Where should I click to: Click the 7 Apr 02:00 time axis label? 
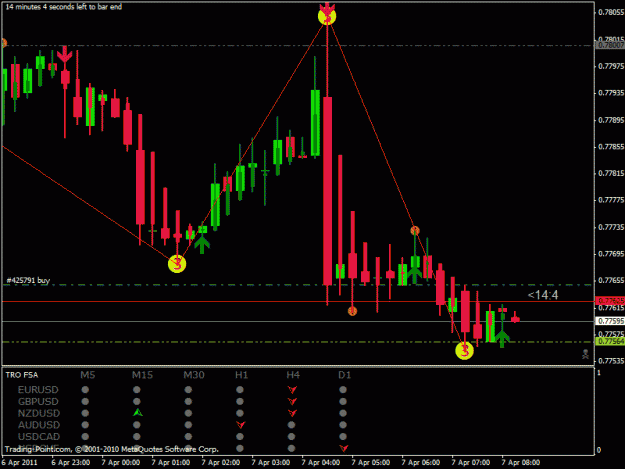pos(220,462)
